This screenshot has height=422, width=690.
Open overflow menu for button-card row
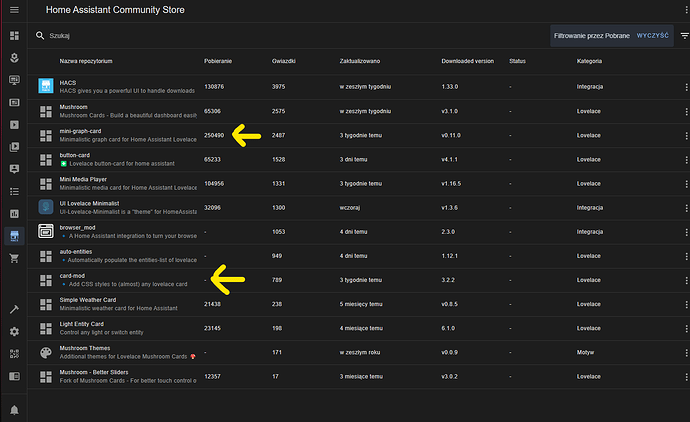(686, 160)
